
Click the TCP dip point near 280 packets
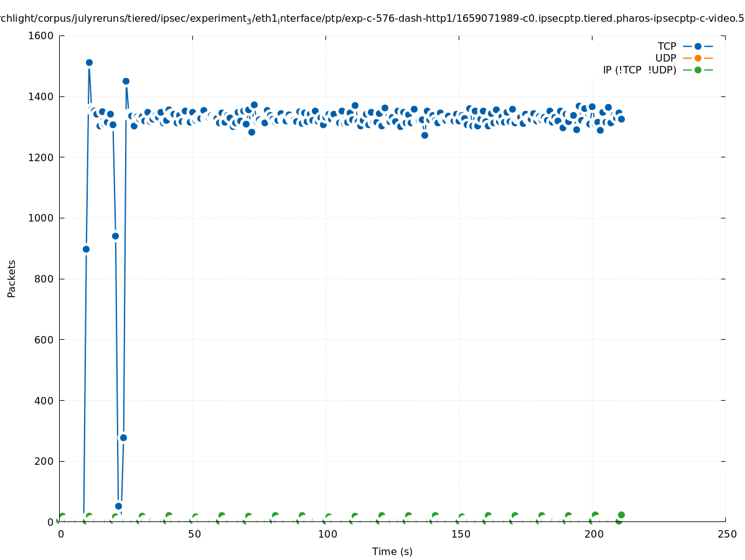(123, 437)
